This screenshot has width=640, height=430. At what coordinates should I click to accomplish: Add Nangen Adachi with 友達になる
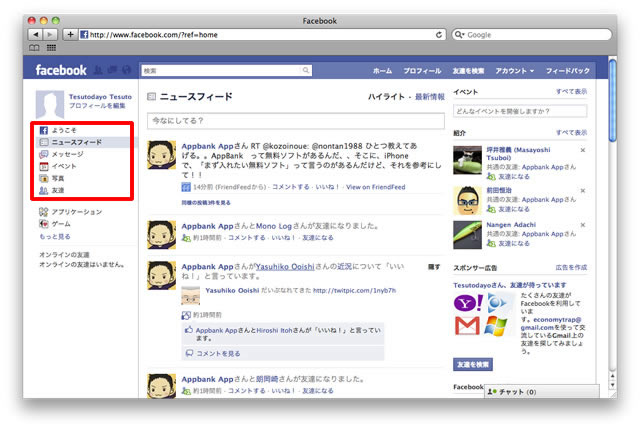pos(513,244)
